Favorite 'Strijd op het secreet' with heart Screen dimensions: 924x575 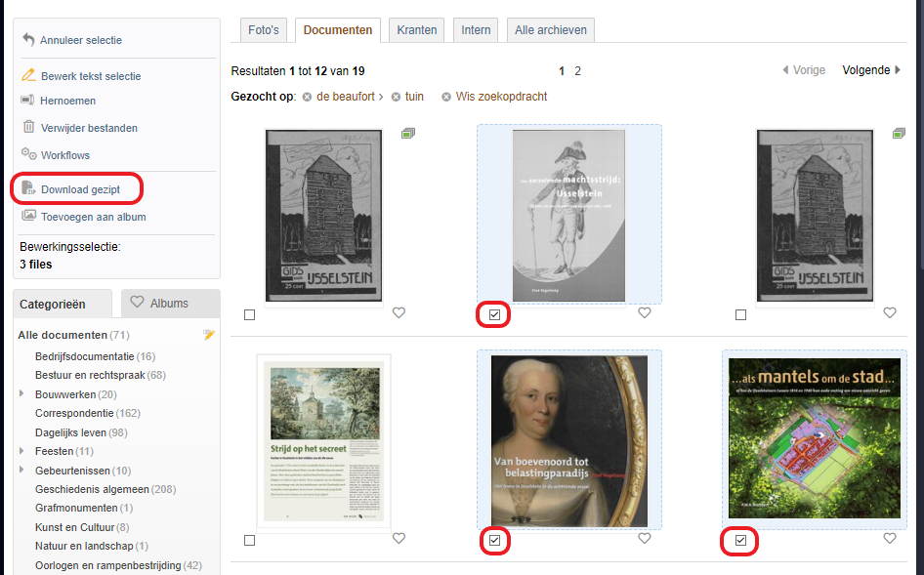(x=399, y=539)
